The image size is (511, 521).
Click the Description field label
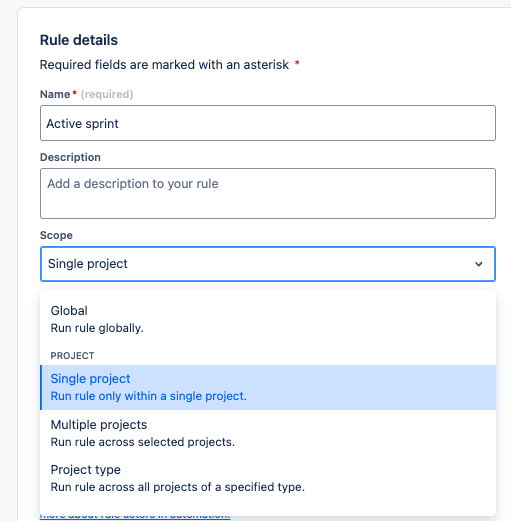point(70,157)
